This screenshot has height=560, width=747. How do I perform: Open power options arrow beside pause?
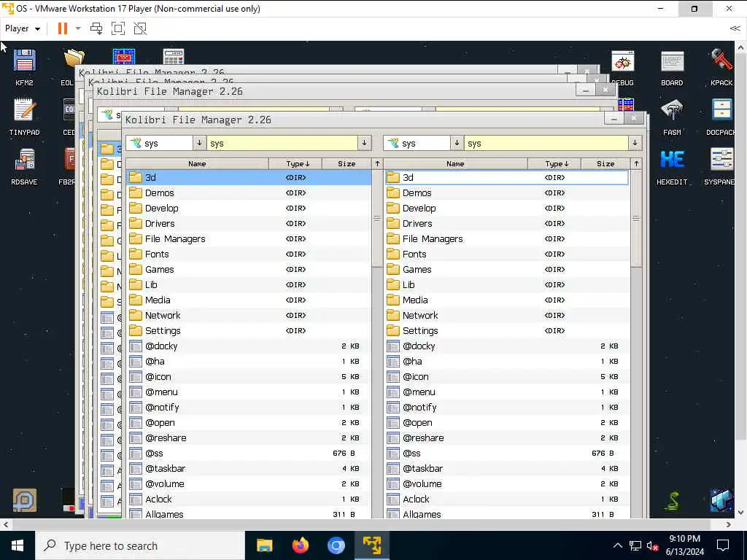pos(78,28)
